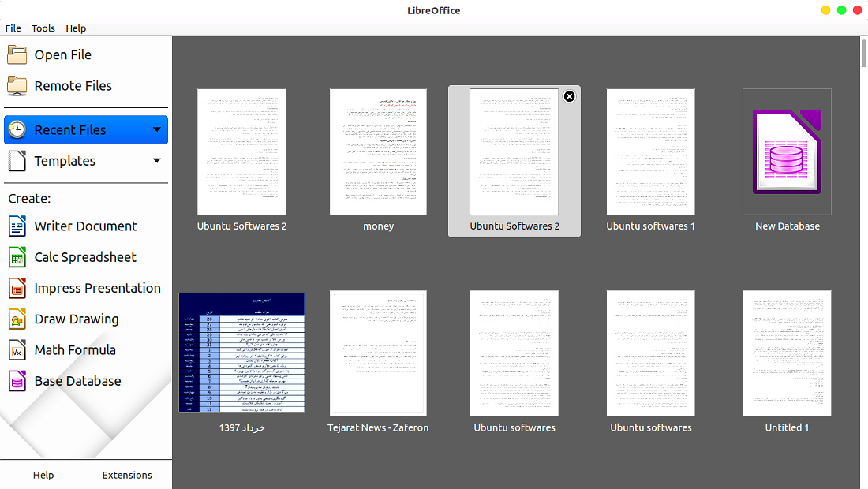
Task: Click the 'Untitled 1' file name
Action: click(x=787, y=427)
